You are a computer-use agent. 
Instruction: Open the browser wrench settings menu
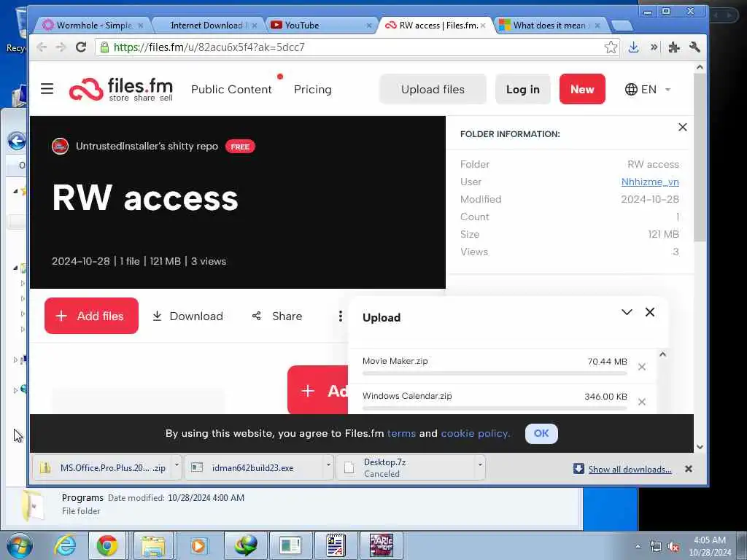tap(694, 47)
